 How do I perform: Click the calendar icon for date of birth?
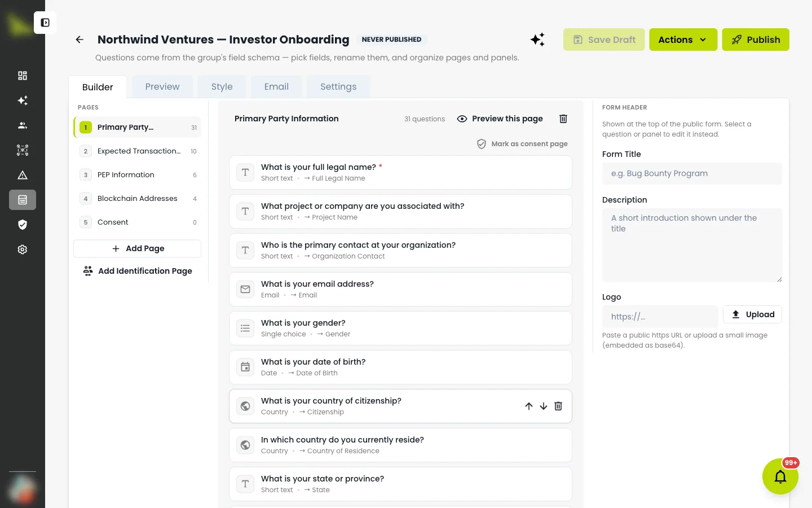tap(245, 367)
